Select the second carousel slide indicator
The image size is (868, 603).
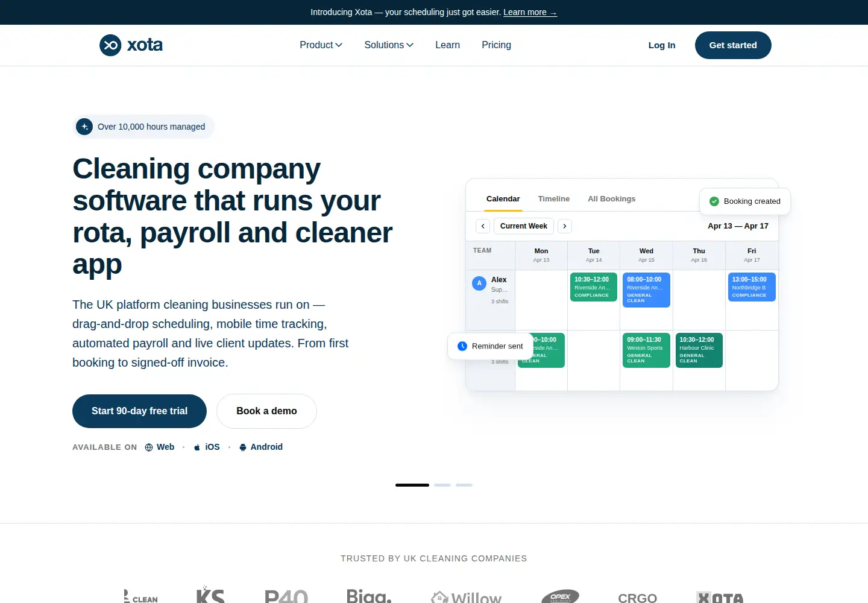pos(442,485)
